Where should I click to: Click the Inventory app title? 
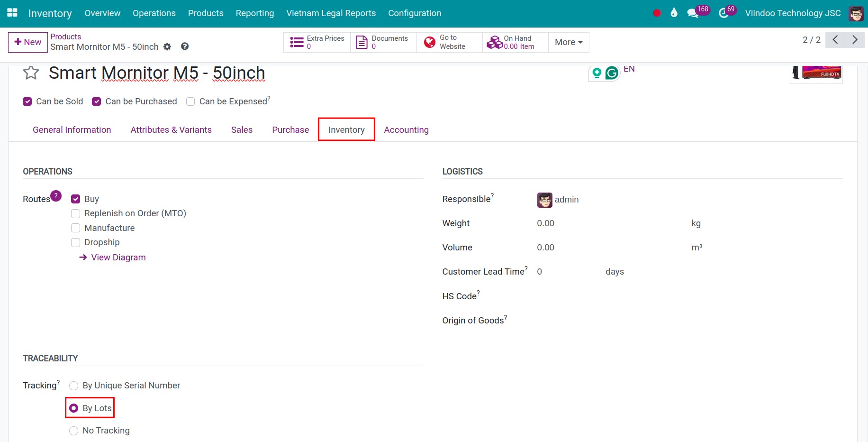coord(50,13)
